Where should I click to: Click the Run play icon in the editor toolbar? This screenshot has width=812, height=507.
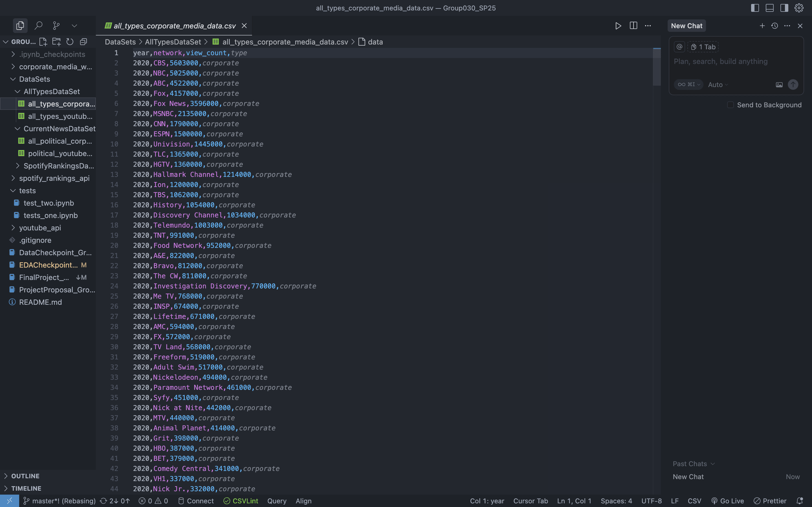[618, 26]
